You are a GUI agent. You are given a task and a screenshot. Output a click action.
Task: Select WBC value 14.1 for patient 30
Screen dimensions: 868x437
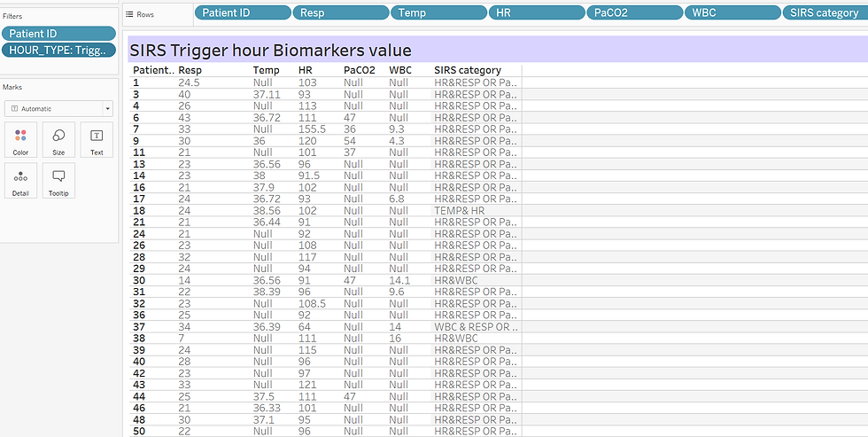tap(399, 280)
